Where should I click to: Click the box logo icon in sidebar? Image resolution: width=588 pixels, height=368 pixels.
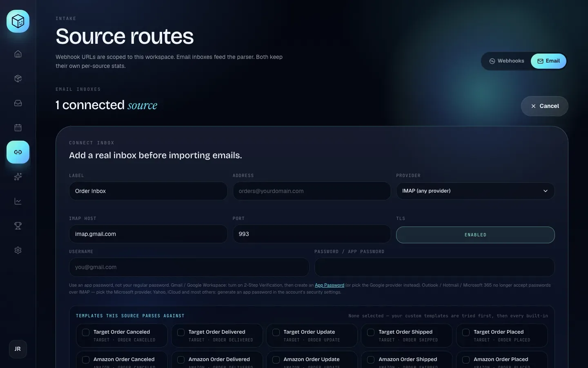18,21
